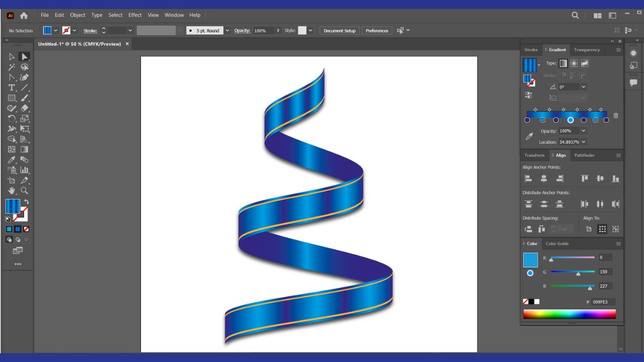Click Horizontal Align Left button
Image resolution: width=644 pixels, height=362 pixels.
pos(528,178)
